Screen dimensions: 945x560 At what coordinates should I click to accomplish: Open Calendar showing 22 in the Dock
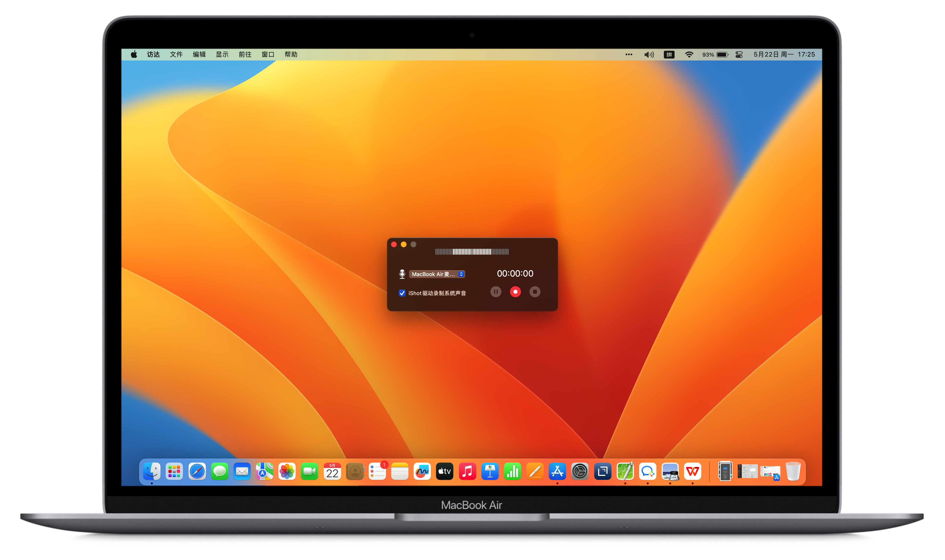point(332,471)
